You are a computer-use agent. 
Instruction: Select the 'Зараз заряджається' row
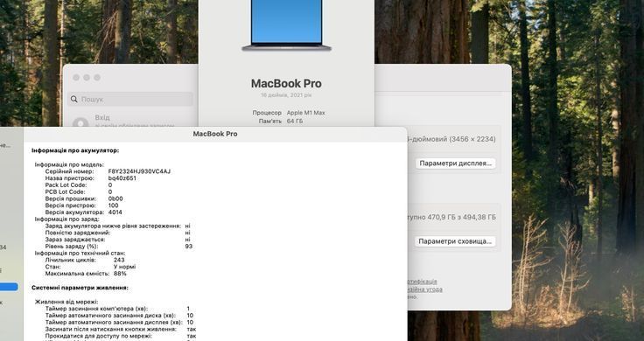[x=117, y=240]
